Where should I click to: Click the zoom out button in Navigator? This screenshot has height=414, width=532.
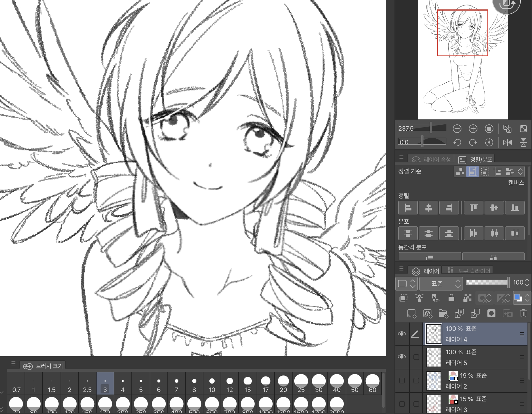tap(457, 129)
